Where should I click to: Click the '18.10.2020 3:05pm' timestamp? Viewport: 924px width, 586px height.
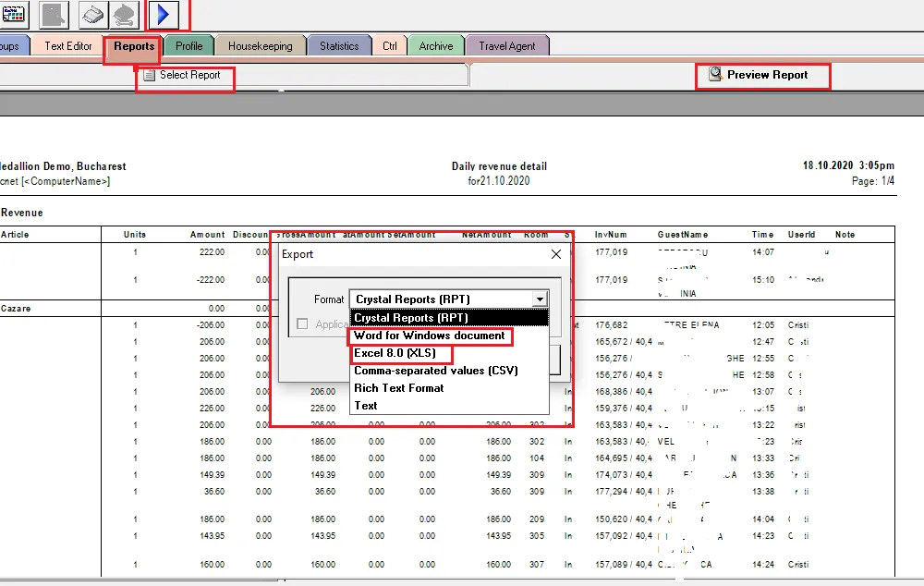click(x=848, y=165)
